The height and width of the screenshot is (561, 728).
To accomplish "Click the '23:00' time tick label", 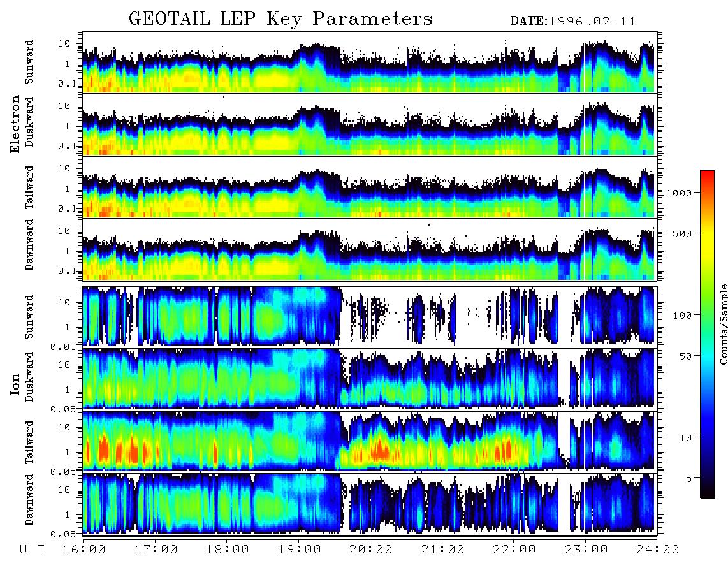I will click(x=586, y=550).
